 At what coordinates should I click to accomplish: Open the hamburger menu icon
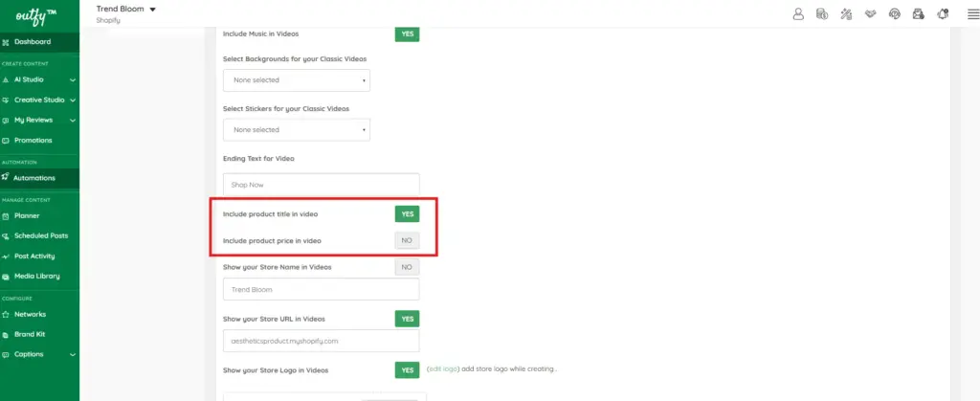[x=972, y=14]
